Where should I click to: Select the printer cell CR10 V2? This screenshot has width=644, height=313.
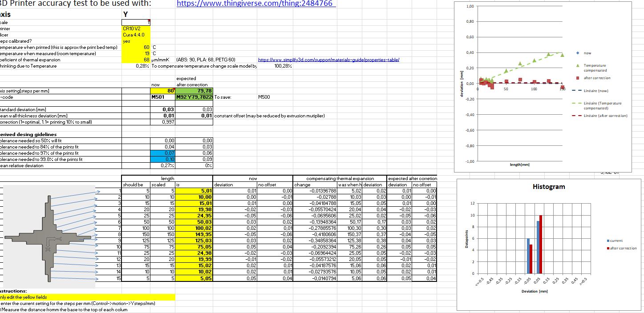[x=136, y=28]
